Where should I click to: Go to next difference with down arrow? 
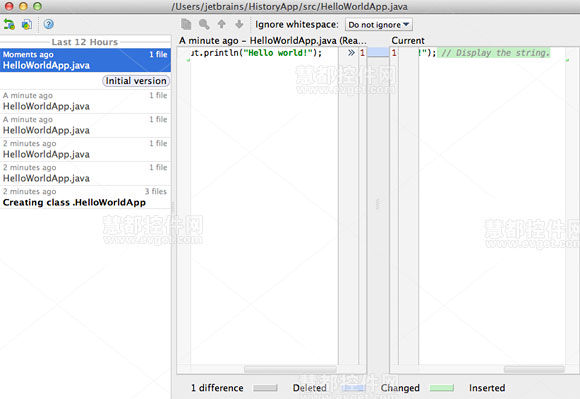(x=239, y=24)
